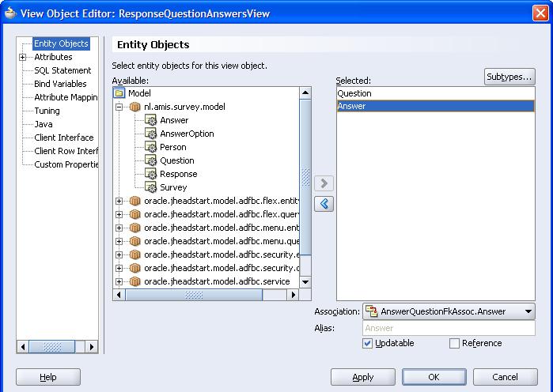Image resolution: width=553 pixels, height=392 pixels.
Task: Enable the Reference checkbox
Action: tap(454, 343)
